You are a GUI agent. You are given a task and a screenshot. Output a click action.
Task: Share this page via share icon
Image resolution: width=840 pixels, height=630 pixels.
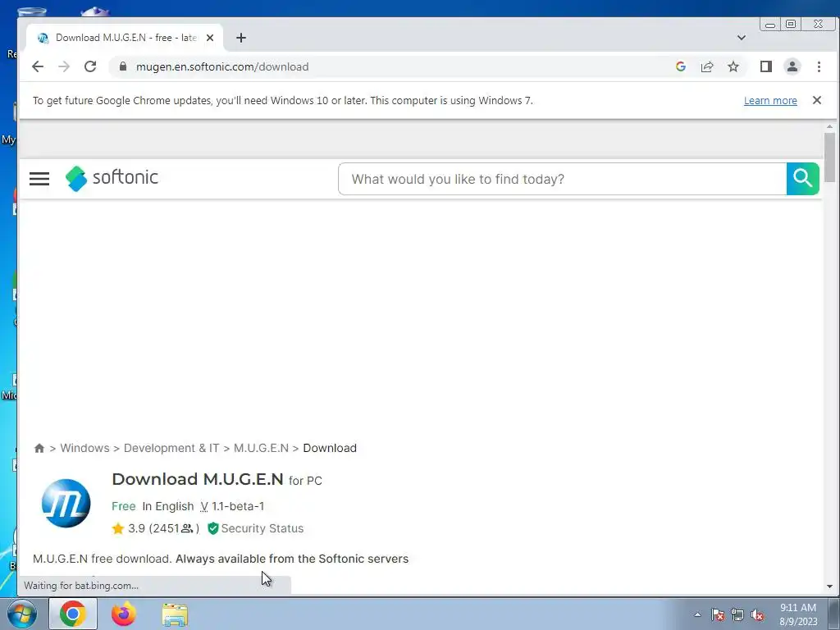(706, 66)
